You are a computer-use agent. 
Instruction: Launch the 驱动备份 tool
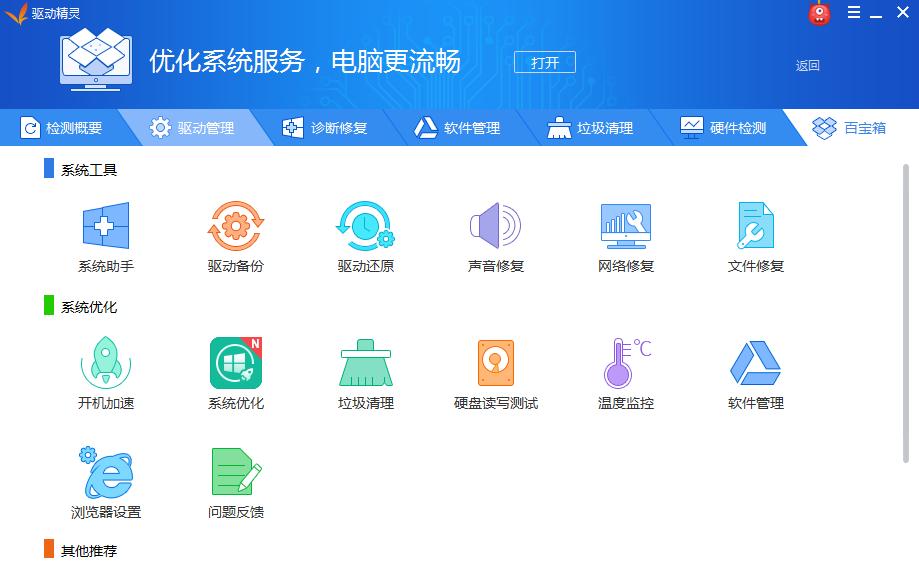(x=236, y=226)
